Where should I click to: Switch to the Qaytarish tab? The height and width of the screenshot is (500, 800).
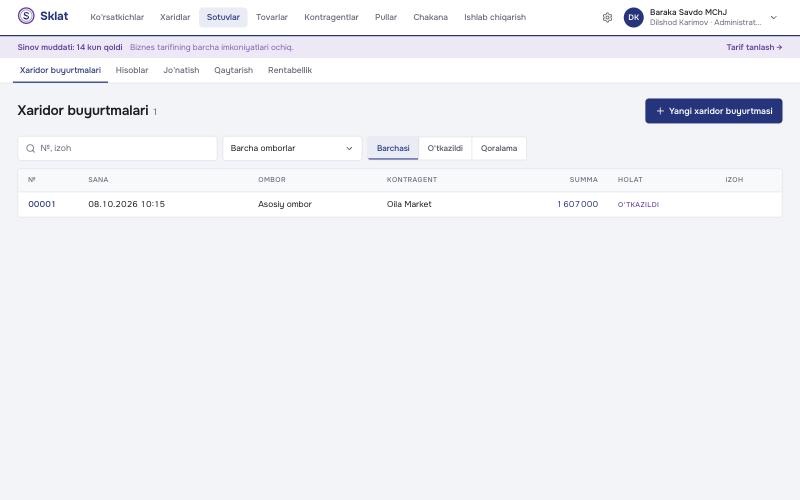pyautogui.click(x=234, y=70)
